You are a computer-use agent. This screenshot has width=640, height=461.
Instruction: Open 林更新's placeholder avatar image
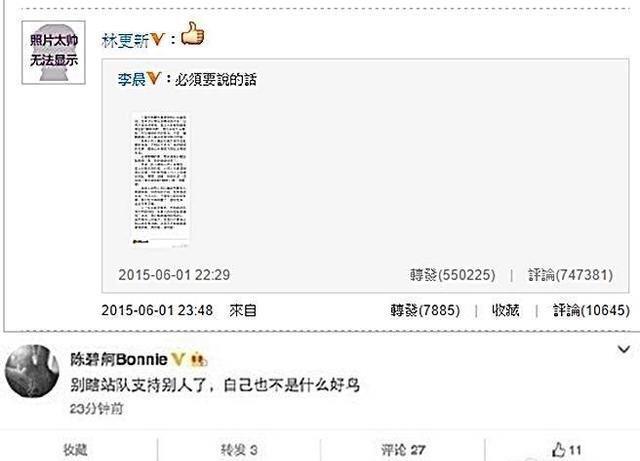click(53, 53)
